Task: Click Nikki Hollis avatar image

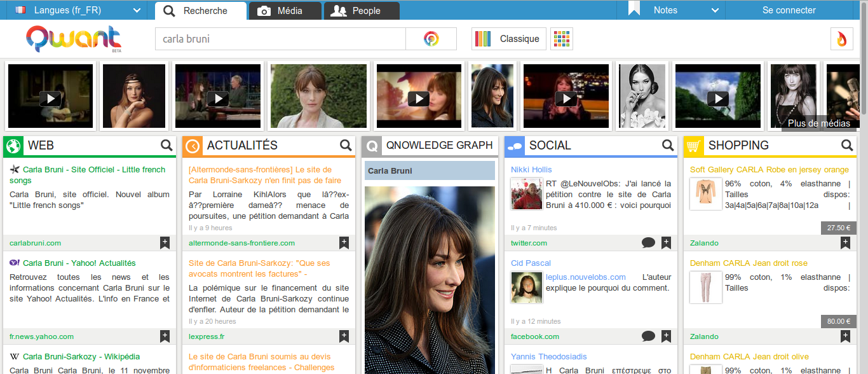Action: click(x=527, y=194)
